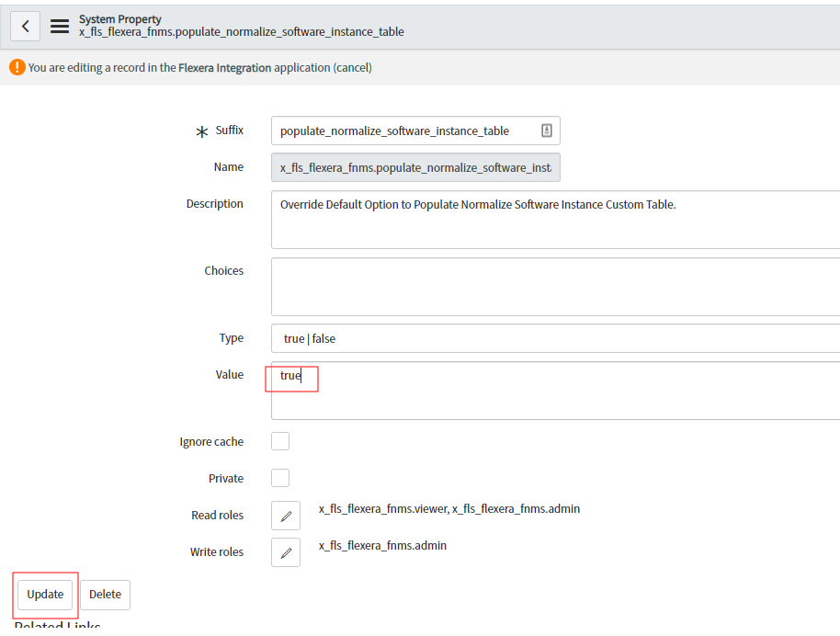Click the Delete button
This screenshot has height=636, width=840.
pyautogui.click(x=105, y=595)
